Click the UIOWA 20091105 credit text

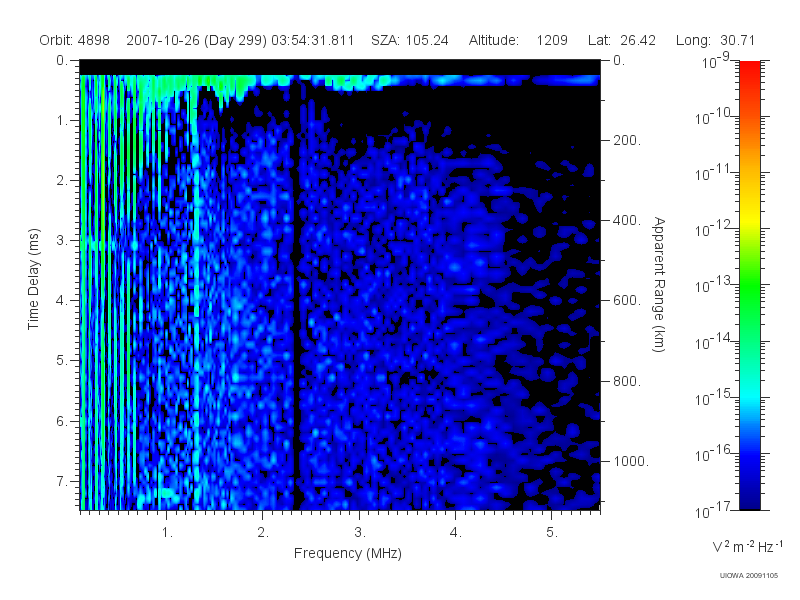[x=748, y=576]
